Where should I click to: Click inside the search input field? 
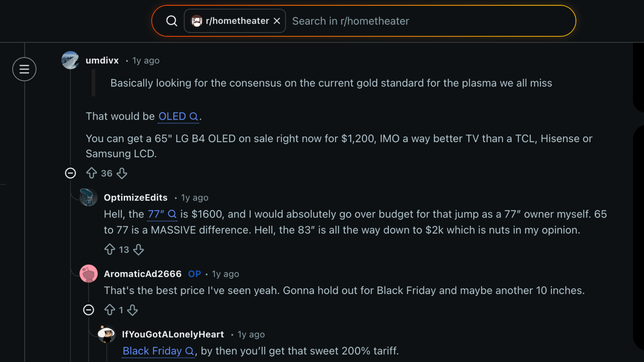pyautogui.click(x=369, y=20)
